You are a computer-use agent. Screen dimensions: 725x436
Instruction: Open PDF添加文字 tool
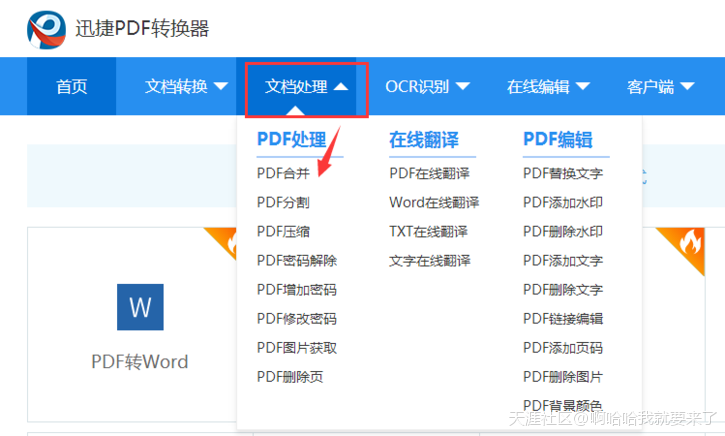point(563,261)
